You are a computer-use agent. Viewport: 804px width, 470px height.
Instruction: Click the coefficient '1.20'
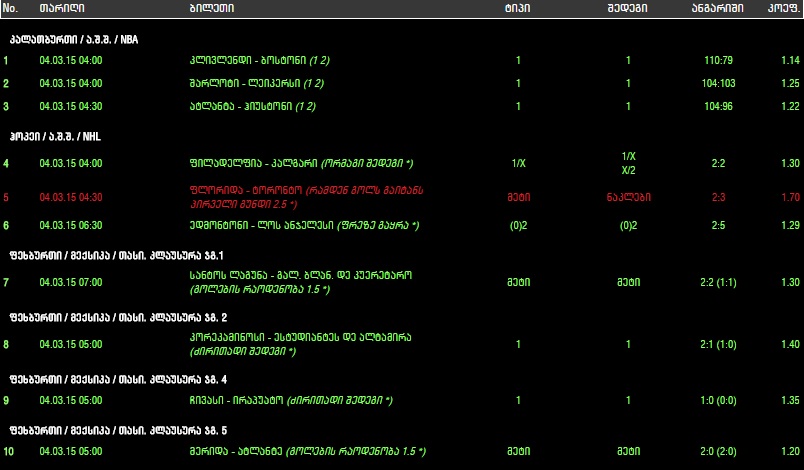pos(790,452)
